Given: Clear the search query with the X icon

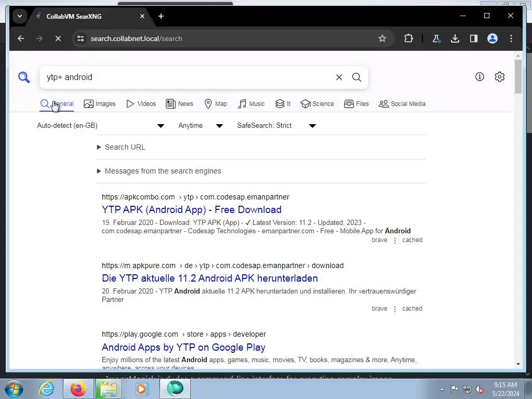Looking at the screenshot, I should (339, 77).
